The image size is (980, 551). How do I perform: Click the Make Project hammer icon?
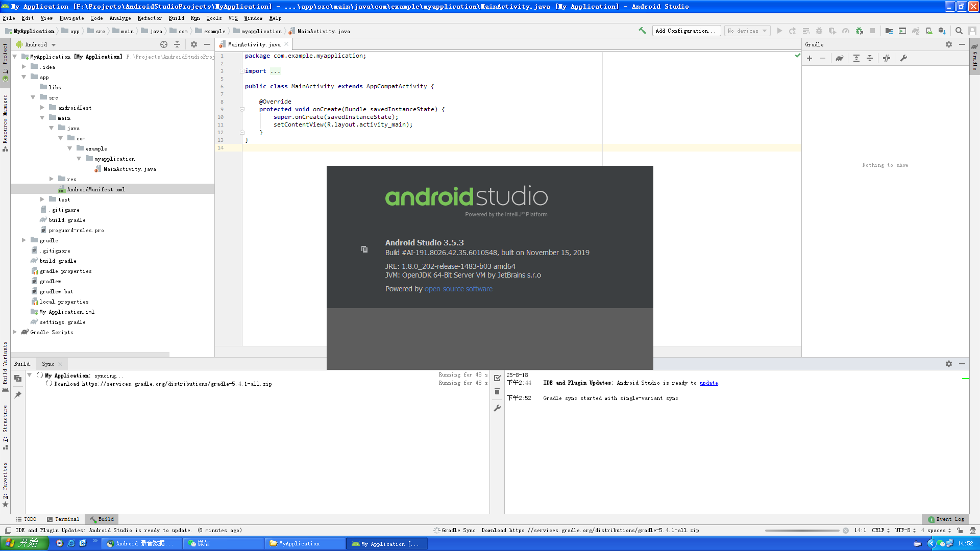click(x=642, y=31)
